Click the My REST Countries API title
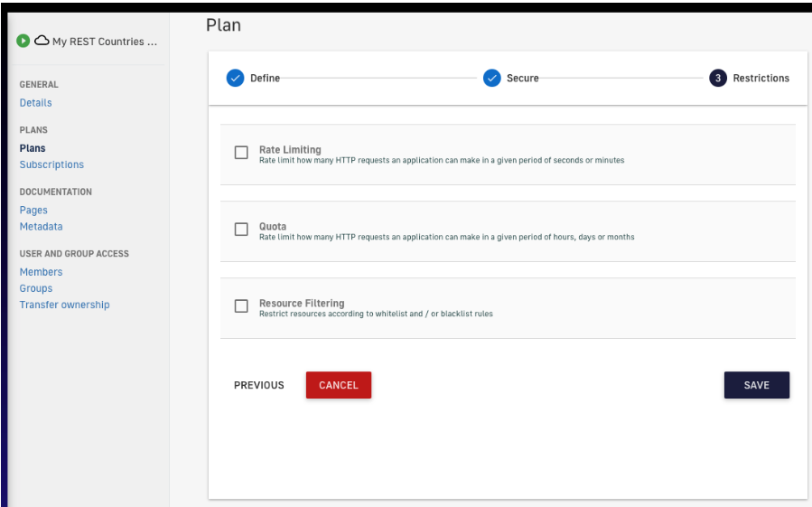The height and width of the screenshot is (507, 812). pos(105,42)
